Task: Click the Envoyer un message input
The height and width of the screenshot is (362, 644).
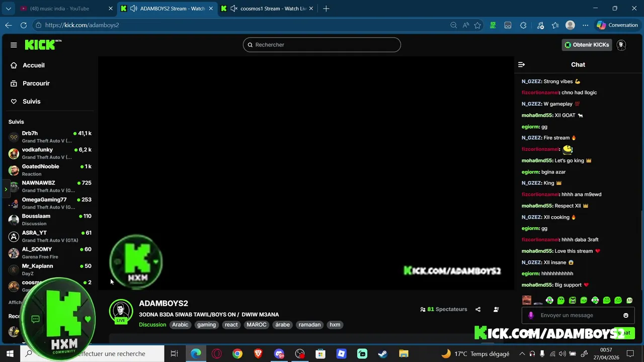Action: (x=579, y=315)
